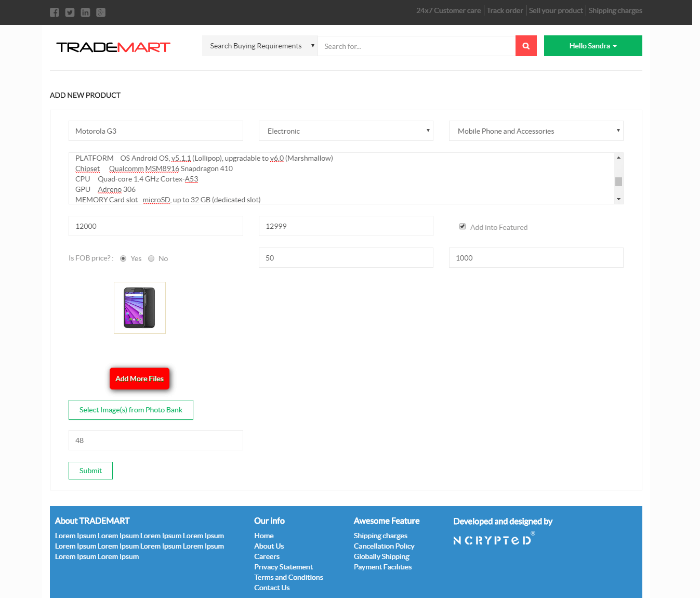Click the field containing 1000
The image size is (700, 598).
click(536, 258)
